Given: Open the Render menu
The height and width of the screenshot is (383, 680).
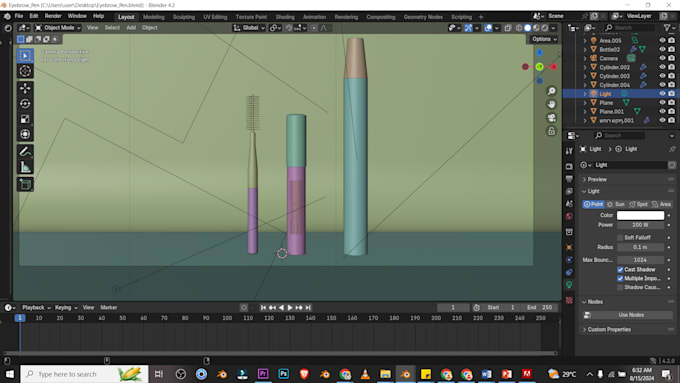Looking at the screenshot, I should tap(53, 16).
